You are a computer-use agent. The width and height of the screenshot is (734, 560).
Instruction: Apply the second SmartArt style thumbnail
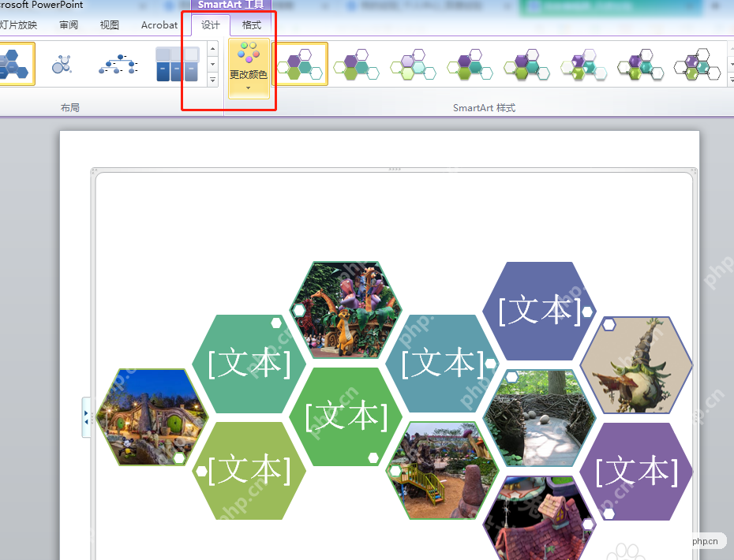tap(357, 64)
